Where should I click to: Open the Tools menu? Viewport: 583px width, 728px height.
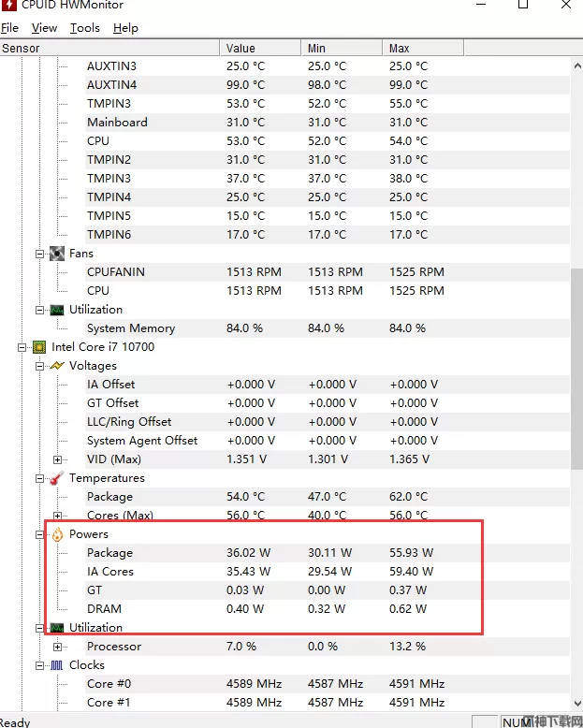click(x=84, y=28)
